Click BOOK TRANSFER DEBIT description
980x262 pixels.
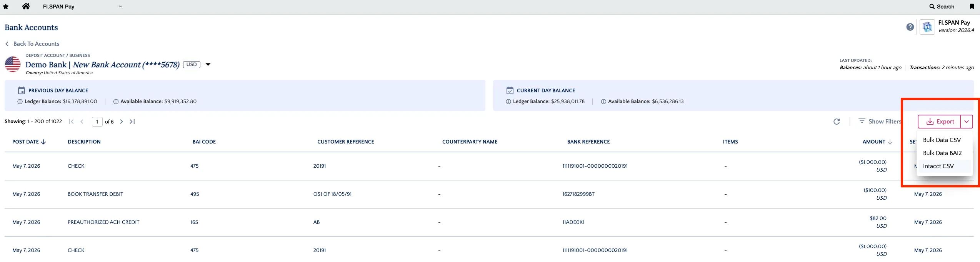click(95, 194)
